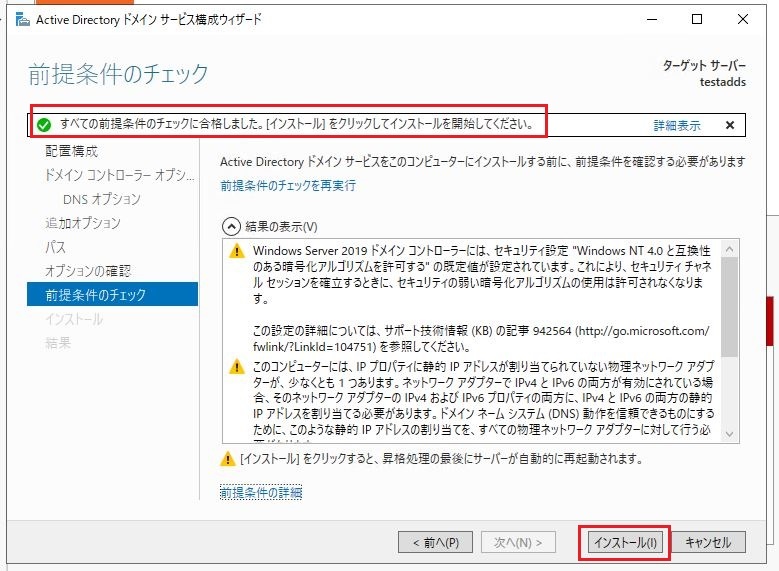Click the greyed インストール step in sidebar
The height and width of the screenshot is (571, 779).
point(74,319)
